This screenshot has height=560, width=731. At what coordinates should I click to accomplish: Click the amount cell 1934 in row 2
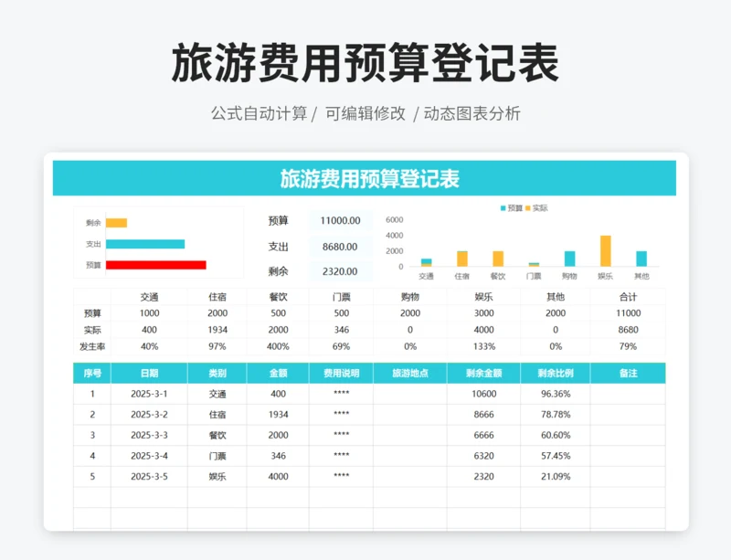tap(278, 415)
